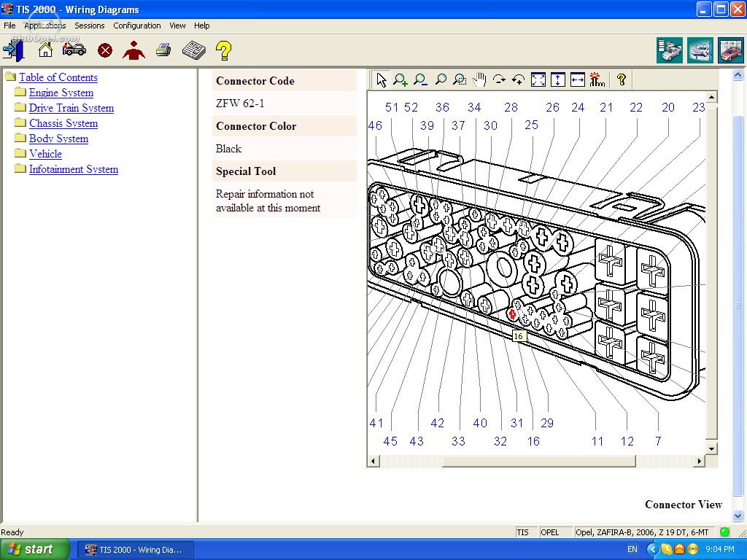Select the arrow pointer tool in diagram toolbar
The image size is (747, 560).
click(381, 79)
